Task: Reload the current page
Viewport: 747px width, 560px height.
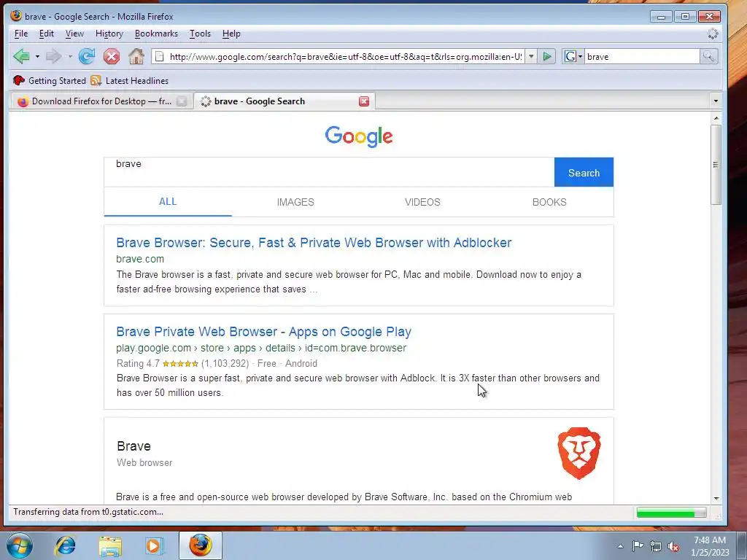Action: click(x=87, y=56)
